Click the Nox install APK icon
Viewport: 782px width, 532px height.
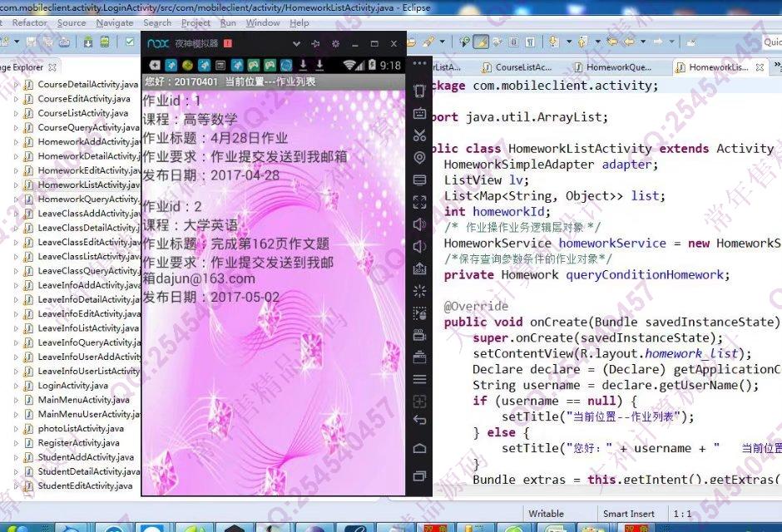point(419,268)
